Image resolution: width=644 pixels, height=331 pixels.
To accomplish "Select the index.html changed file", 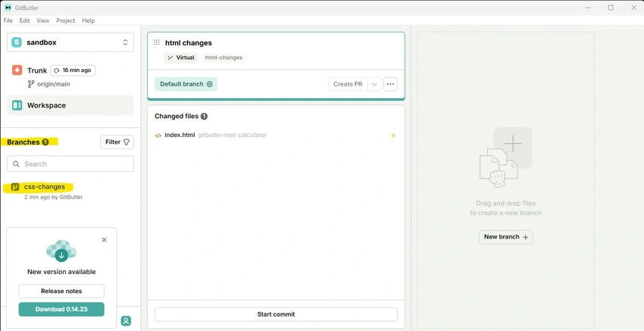I will (275, 135).
